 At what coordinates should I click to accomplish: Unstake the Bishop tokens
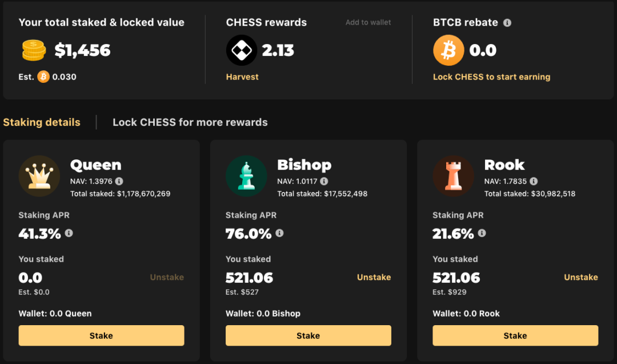point(374,277)
